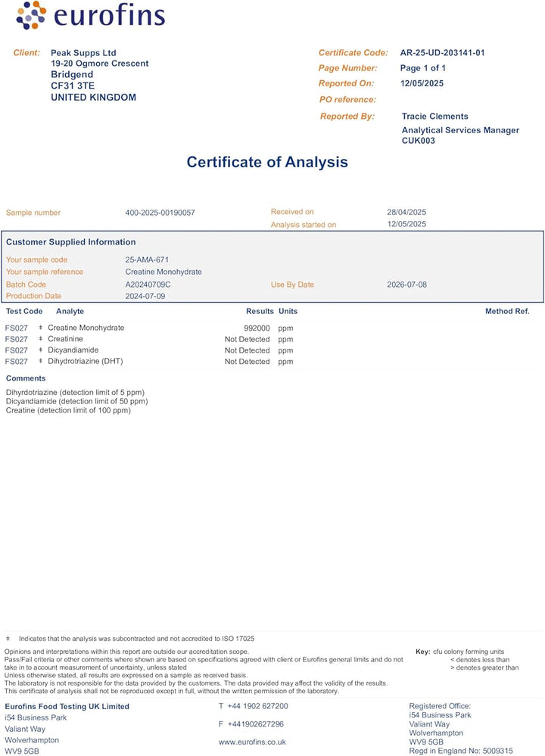The image size is (545, 756).
Task: Open the www.eurofins.co.uk website link
Action: pyautogui.click(x=252, y=742)
